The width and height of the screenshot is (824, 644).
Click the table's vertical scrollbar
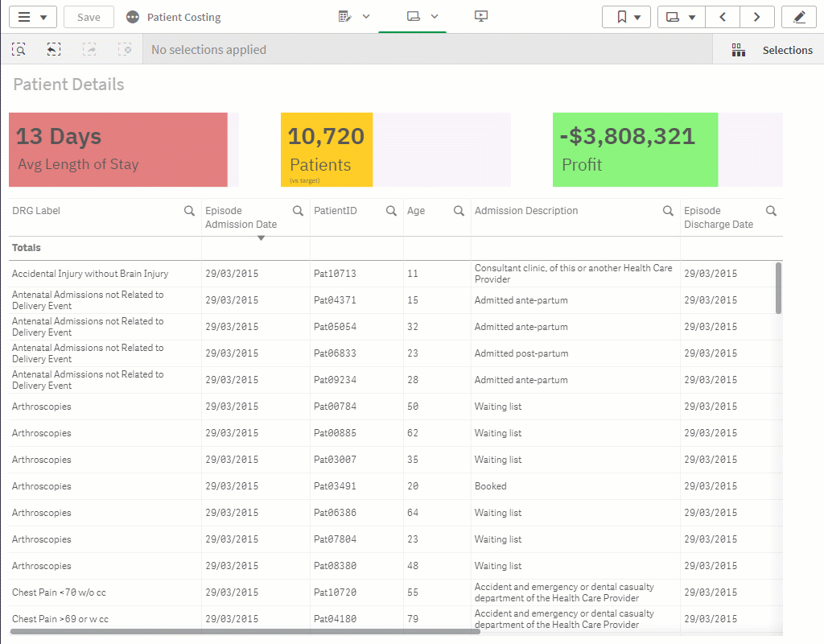point(778,288)
